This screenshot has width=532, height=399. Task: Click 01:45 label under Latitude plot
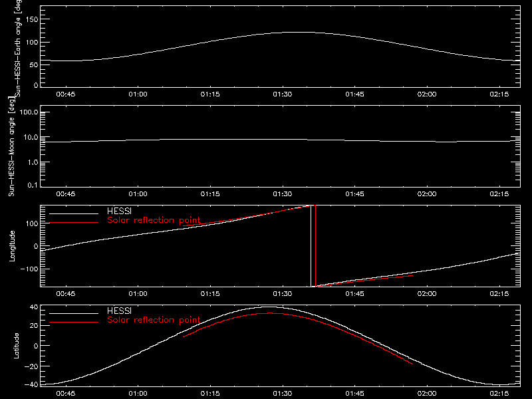(x=355, y=394)
